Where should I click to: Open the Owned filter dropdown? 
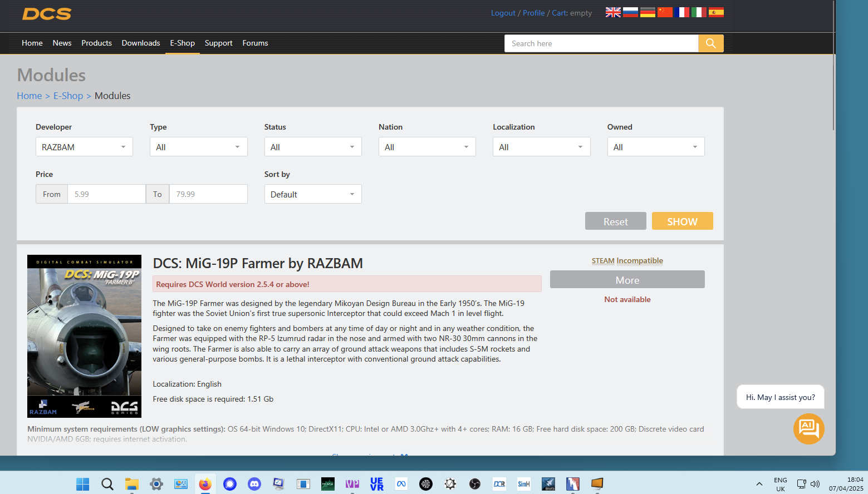(656, 147)
